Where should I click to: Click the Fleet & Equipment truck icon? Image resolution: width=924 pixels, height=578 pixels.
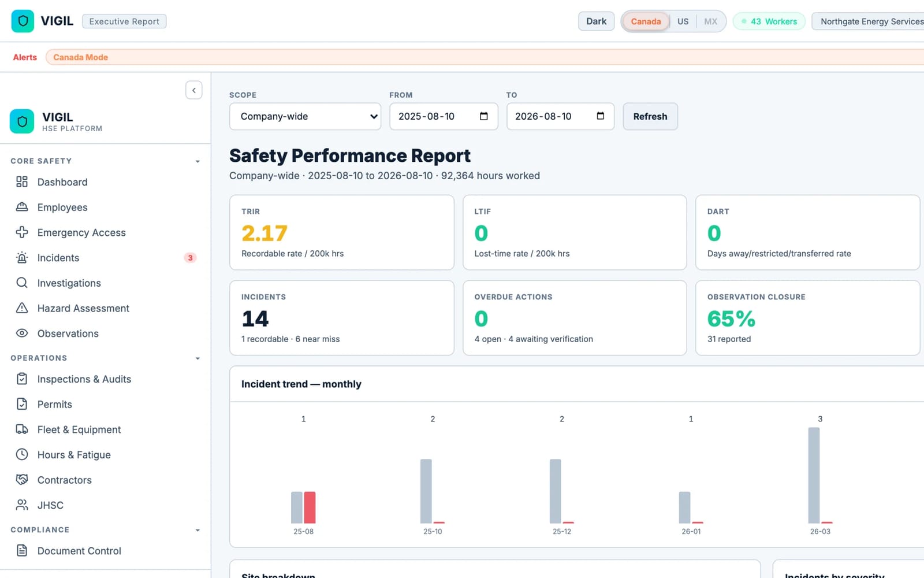coord(22,429)
